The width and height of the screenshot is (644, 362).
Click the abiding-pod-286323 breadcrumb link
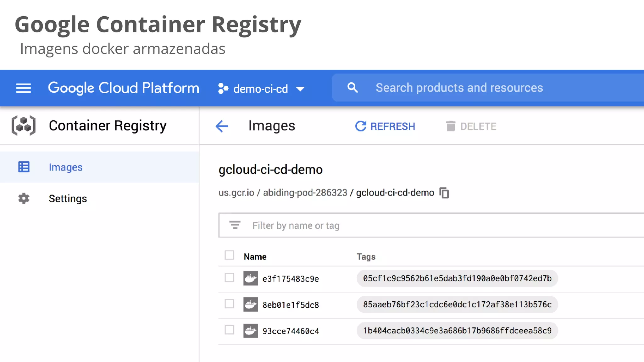point(305,192)
